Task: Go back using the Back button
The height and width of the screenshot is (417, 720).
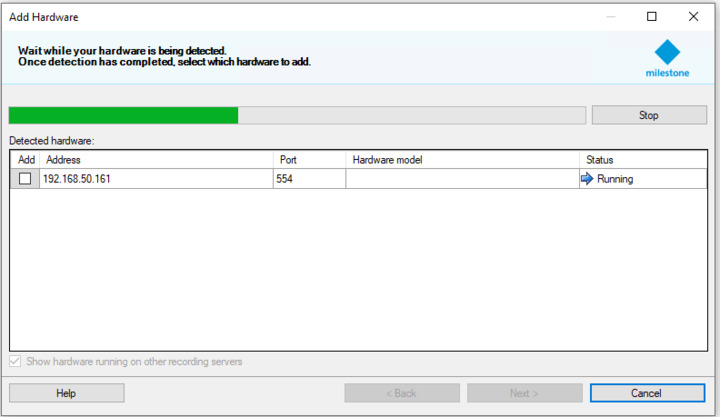Action: (x=402, y=393)
